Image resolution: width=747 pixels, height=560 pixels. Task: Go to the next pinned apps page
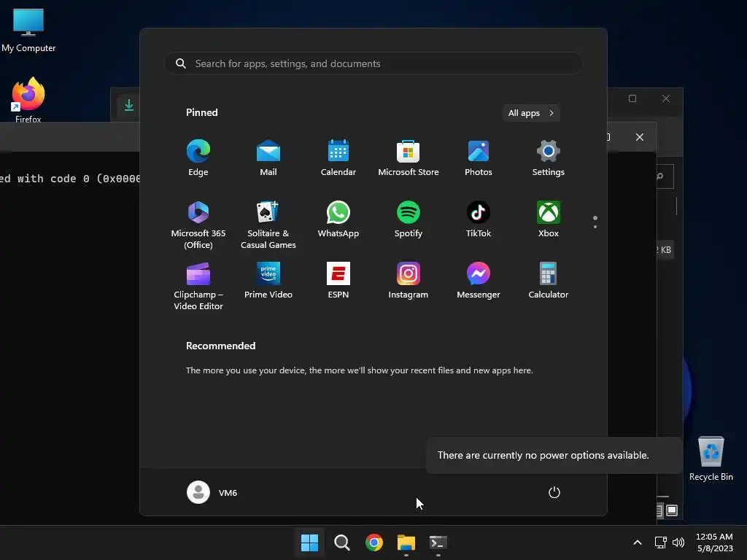tap(595, 227)
